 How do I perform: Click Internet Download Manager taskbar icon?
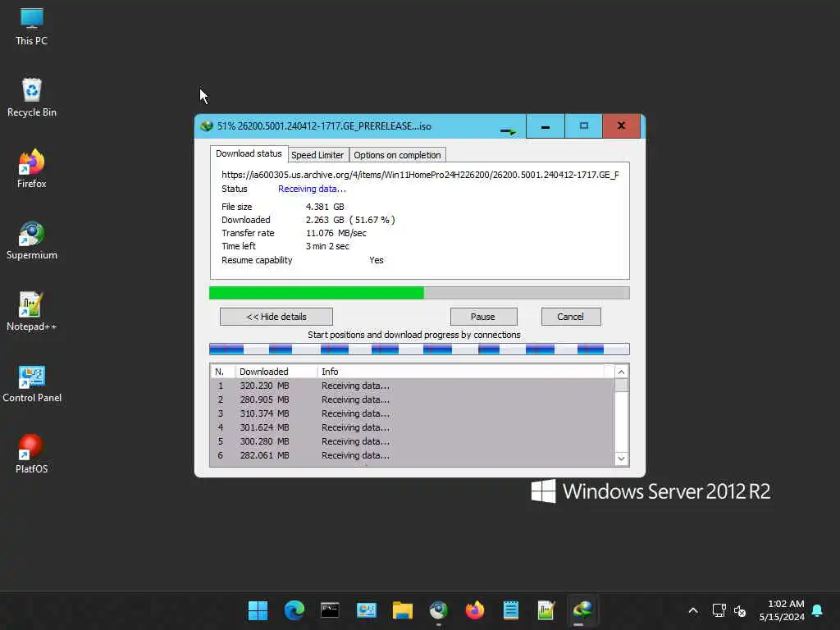(x=582, y=610)
